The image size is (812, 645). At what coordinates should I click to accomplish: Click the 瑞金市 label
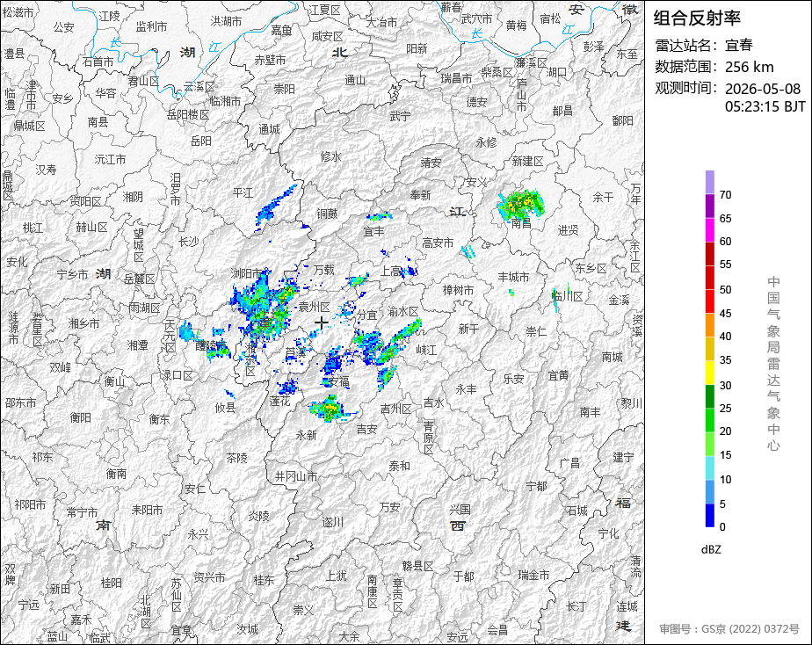click(x=534, y=575)
